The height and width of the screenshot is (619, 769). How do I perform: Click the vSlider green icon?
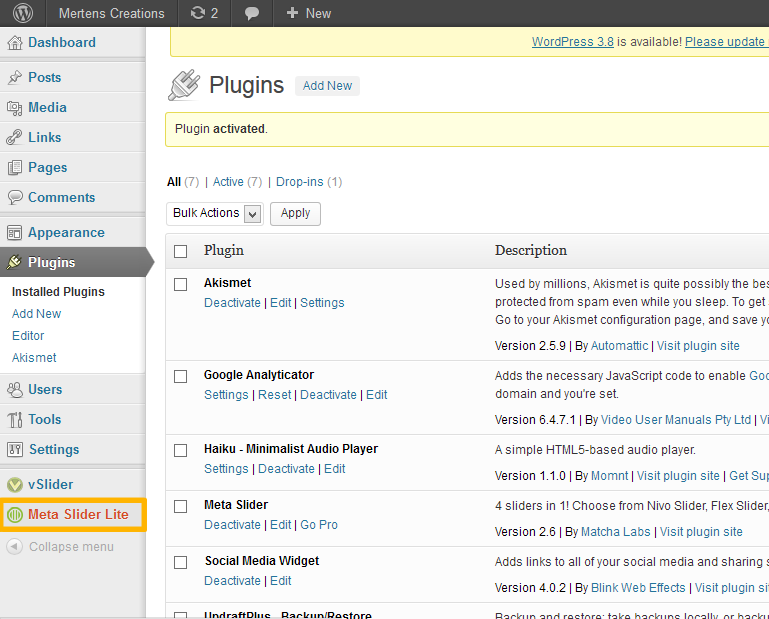15,485
